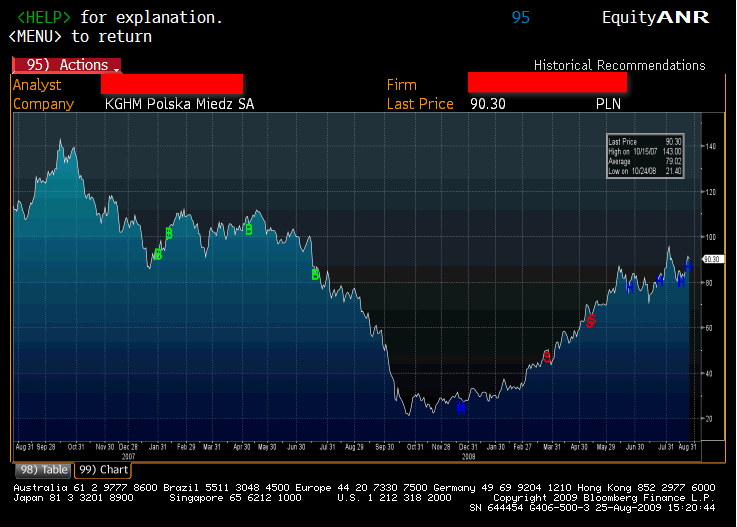Click the Company field label
The height and width of the screenshot is (527, 737).
(x=44, y=104)
